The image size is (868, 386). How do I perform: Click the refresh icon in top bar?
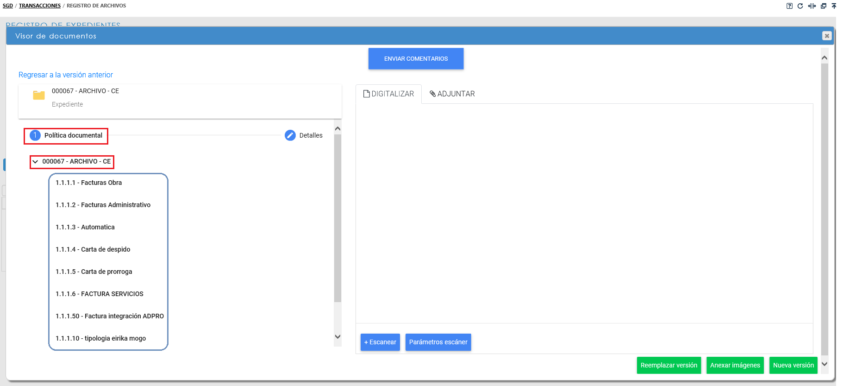tap(800, 6)
